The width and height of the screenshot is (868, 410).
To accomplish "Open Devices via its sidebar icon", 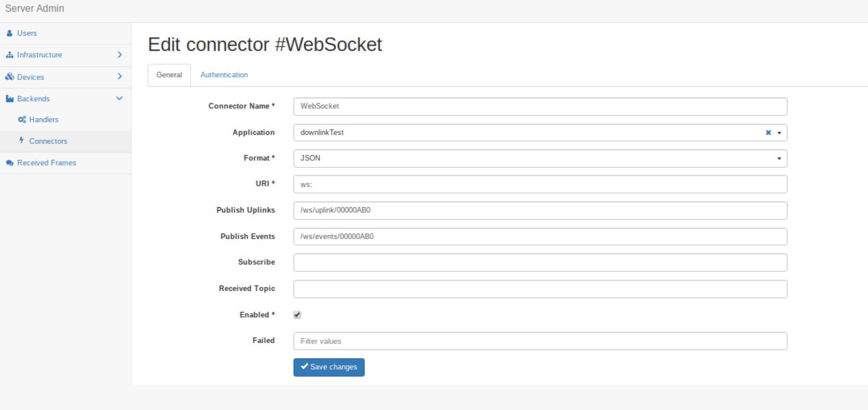I will click(9, 77).
